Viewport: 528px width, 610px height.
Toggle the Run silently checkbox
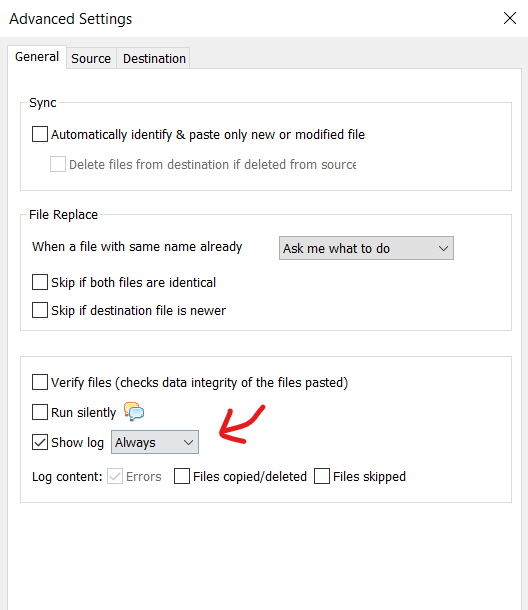click(x=40, y=412)
